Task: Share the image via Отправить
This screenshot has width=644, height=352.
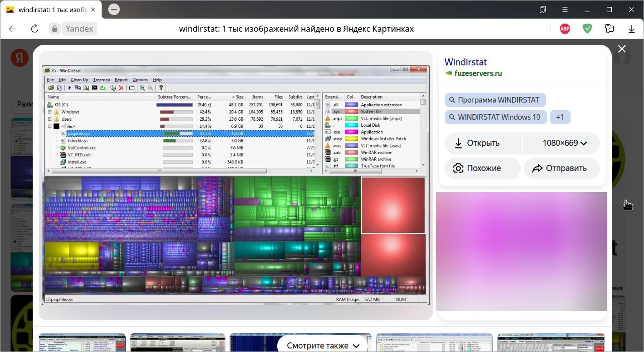Action: 561,168
